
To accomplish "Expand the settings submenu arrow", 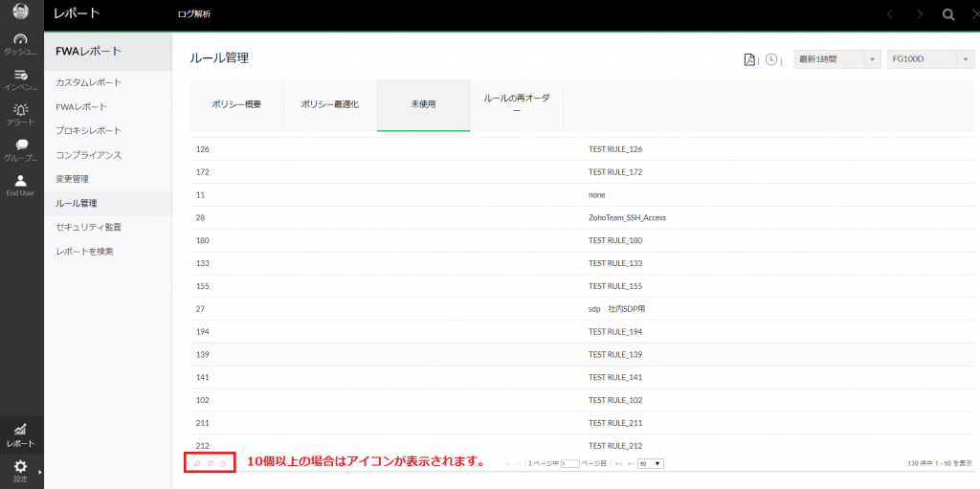I will coord(40,472).
